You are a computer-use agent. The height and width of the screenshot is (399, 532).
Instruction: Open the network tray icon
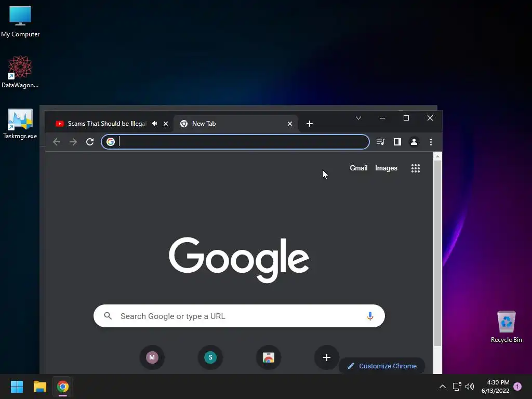457,387
